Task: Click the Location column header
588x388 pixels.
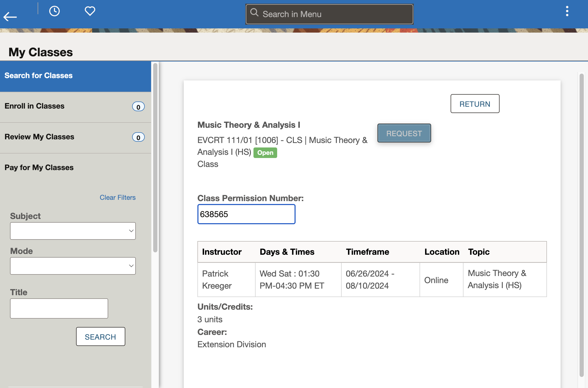Action: tap(442, 252)
